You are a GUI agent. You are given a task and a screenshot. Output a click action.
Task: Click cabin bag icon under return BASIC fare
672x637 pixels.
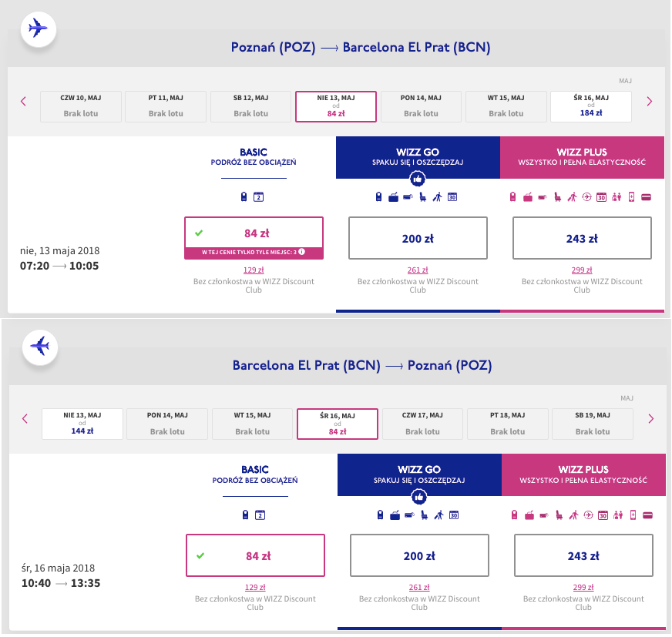coord(246,515)
